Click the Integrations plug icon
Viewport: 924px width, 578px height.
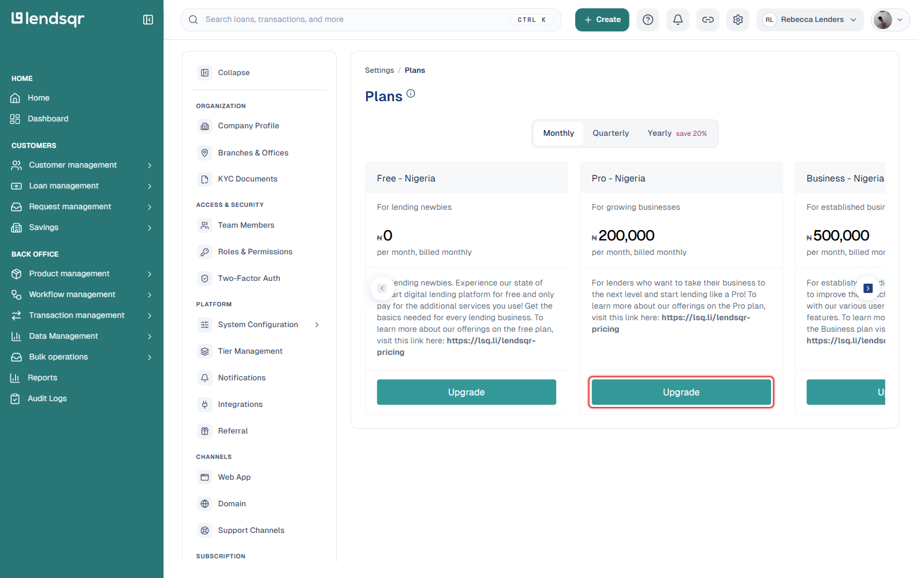[204, 405]
